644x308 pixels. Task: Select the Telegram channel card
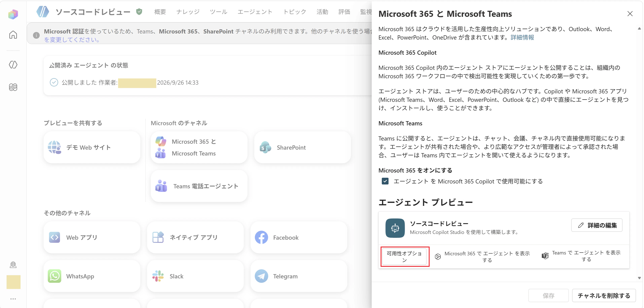pos(299,276)
